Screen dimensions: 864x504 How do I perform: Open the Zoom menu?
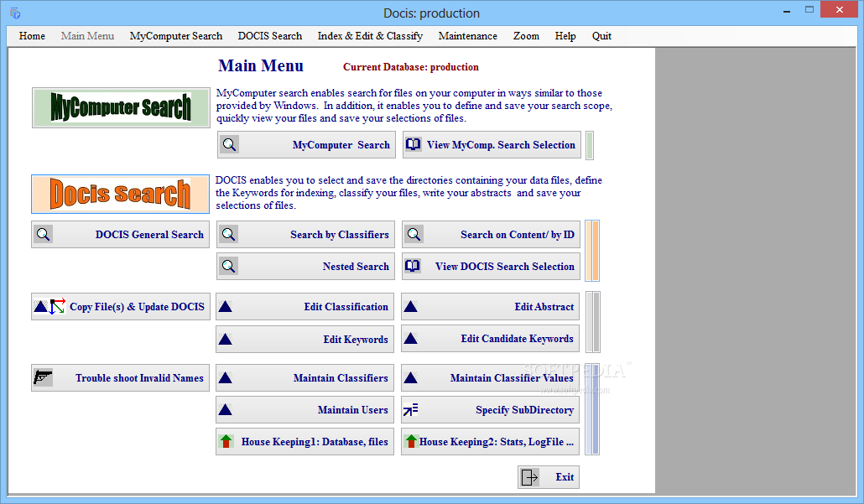[526, 36]
